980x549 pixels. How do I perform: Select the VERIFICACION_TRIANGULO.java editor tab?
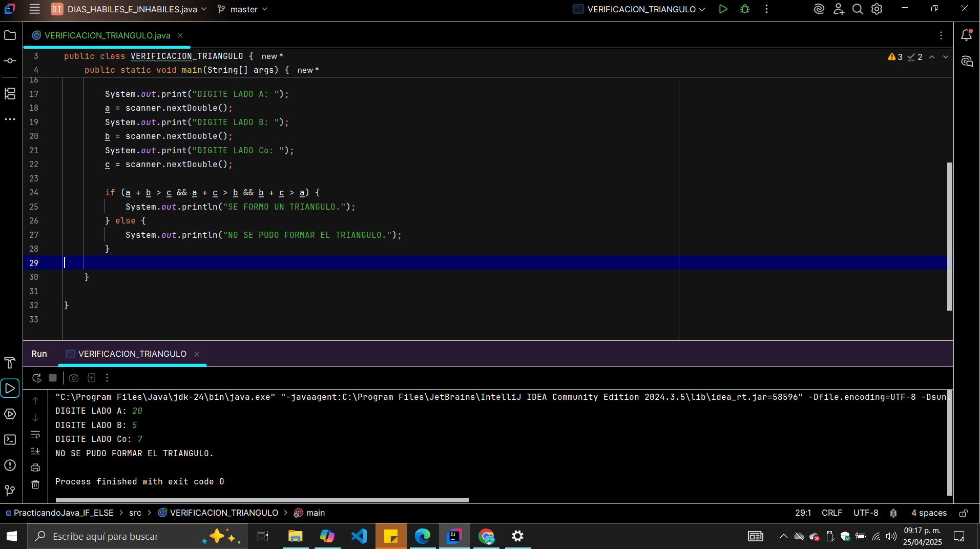[x=107, y=35]
